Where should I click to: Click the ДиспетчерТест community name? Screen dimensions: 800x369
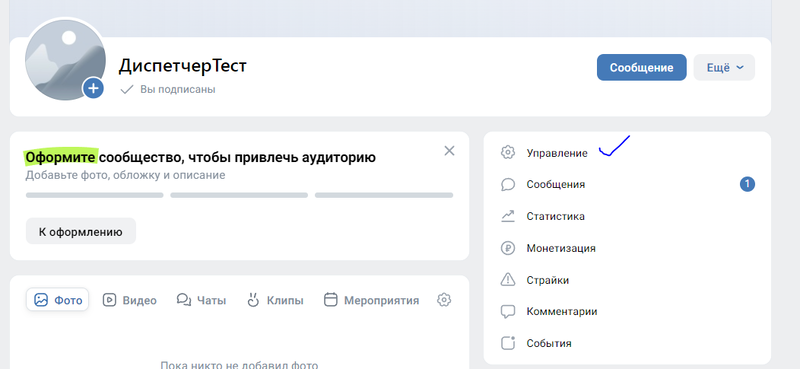pos(183,66)
